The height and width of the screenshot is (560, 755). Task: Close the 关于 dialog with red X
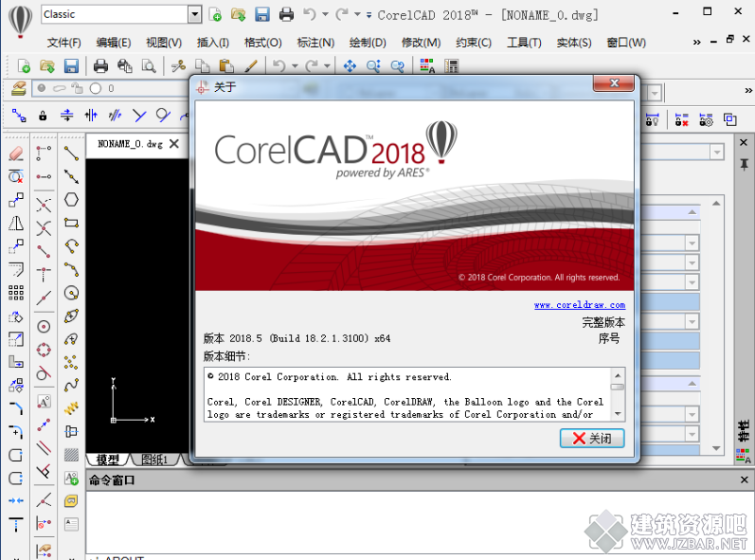614,83
